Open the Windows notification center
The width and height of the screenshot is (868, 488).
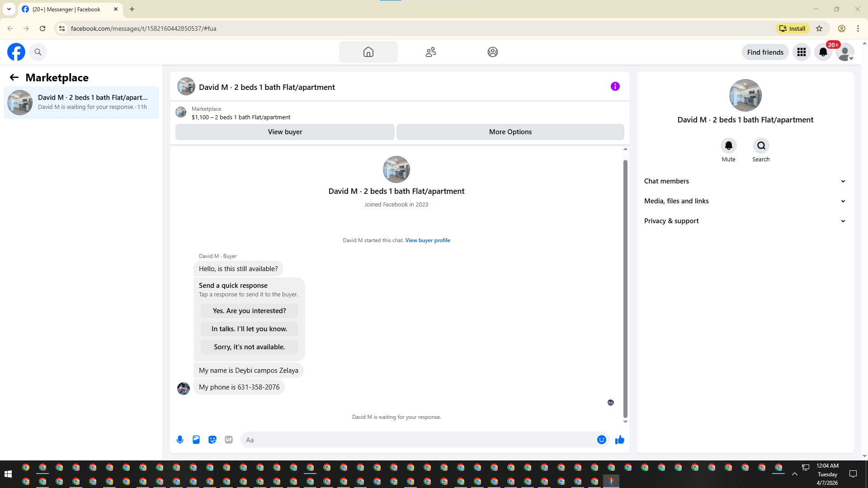[853, 474]
